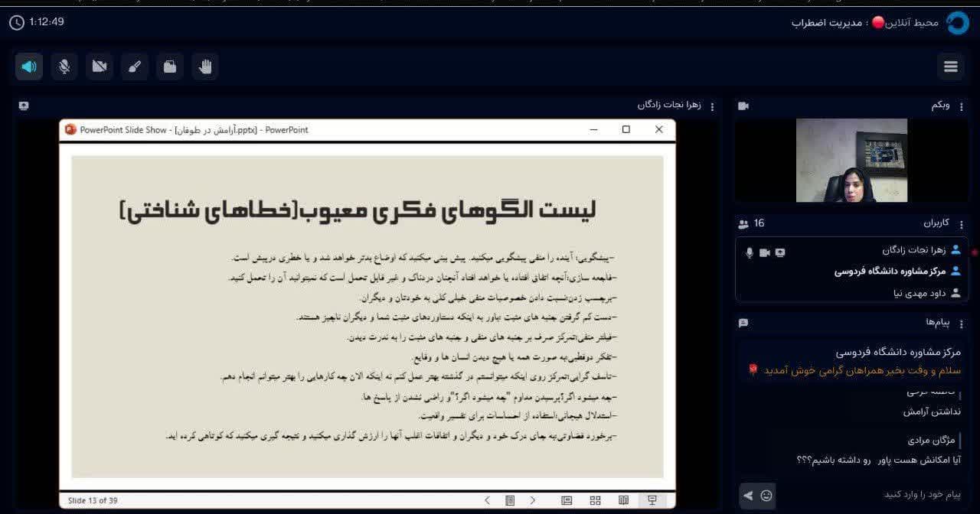Switch PowerPoint to Slide Sorter view

[x=595, y=500]
